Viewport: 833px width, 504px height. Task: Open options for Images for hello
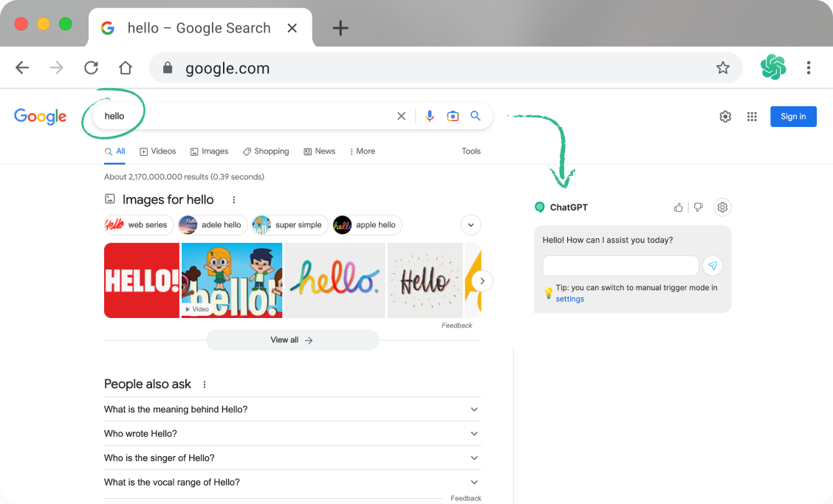[234, 200]
